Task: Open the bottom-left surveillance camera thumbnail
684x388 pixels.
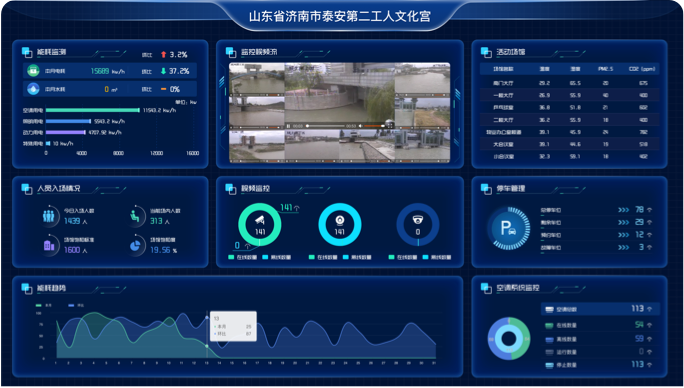Action: [257, 147]
